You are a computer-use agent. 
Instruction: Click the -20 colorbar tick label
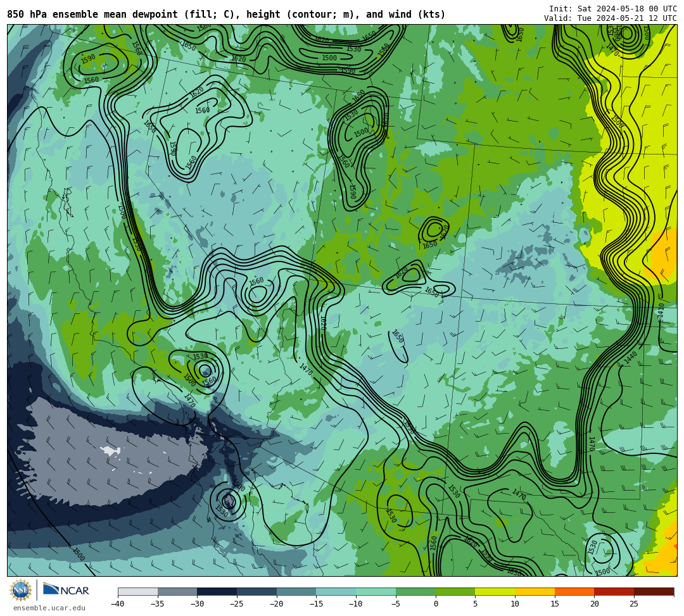(x=277, y=604)
